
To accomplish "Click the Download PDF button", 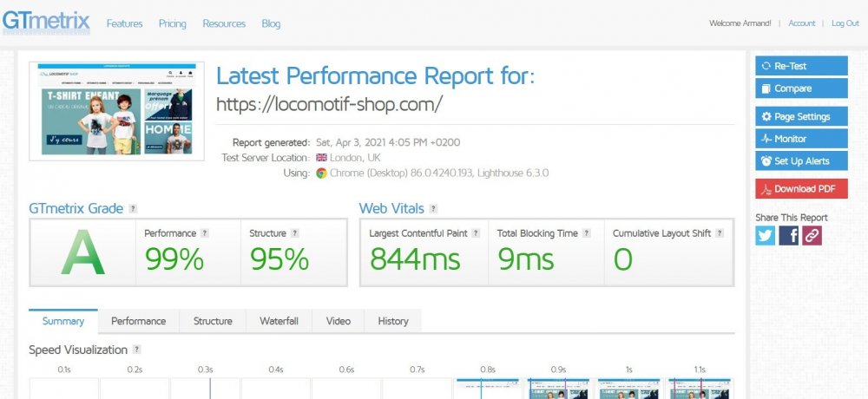I will coord(800,188).
